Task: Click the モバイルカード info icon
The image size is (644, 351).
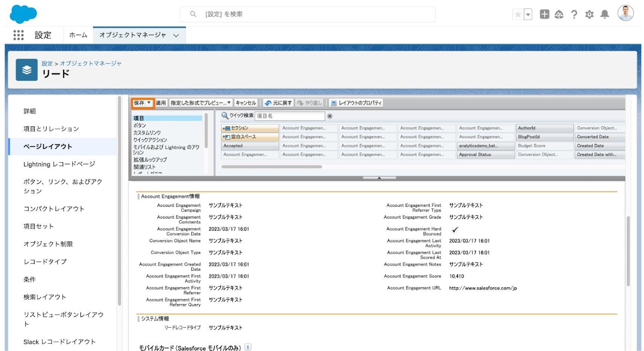Action: (x=248, y=347)
